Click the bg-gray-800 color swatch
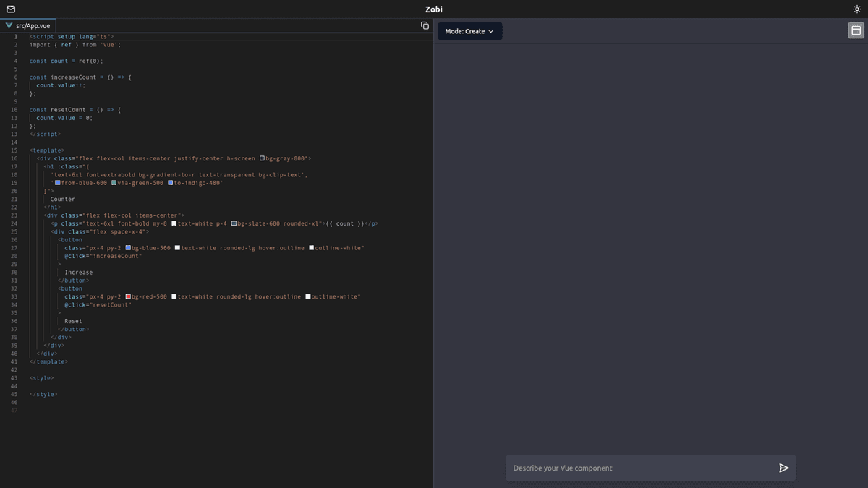868x488 pixels. click(263, 158)
